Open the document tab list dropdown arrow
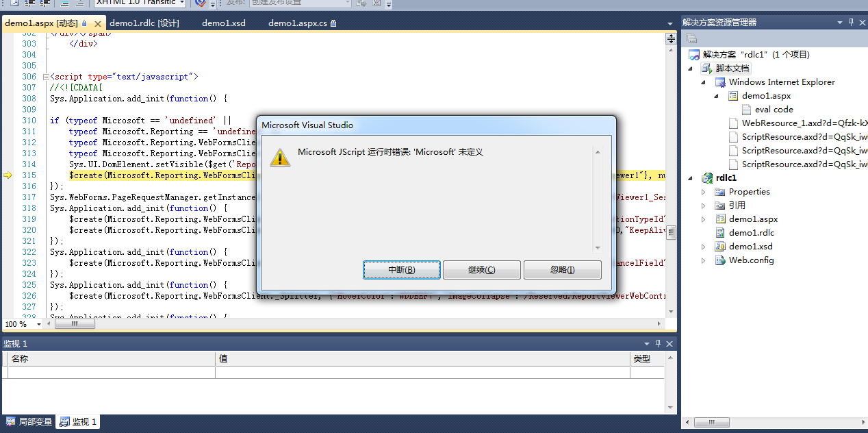 click(x=670, y=23)
